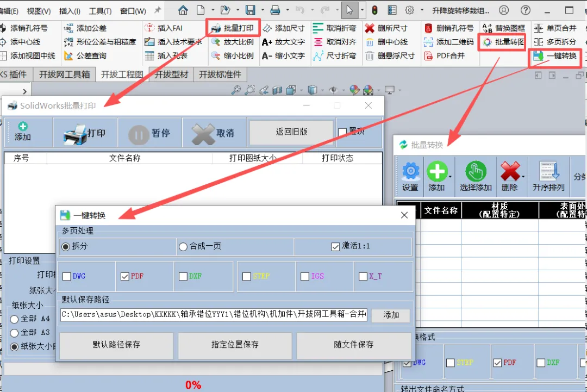Click 放大文字 enlarge text tool
Image resolution: width=587 pixels, height=392 pixels.
pos(284,42)
